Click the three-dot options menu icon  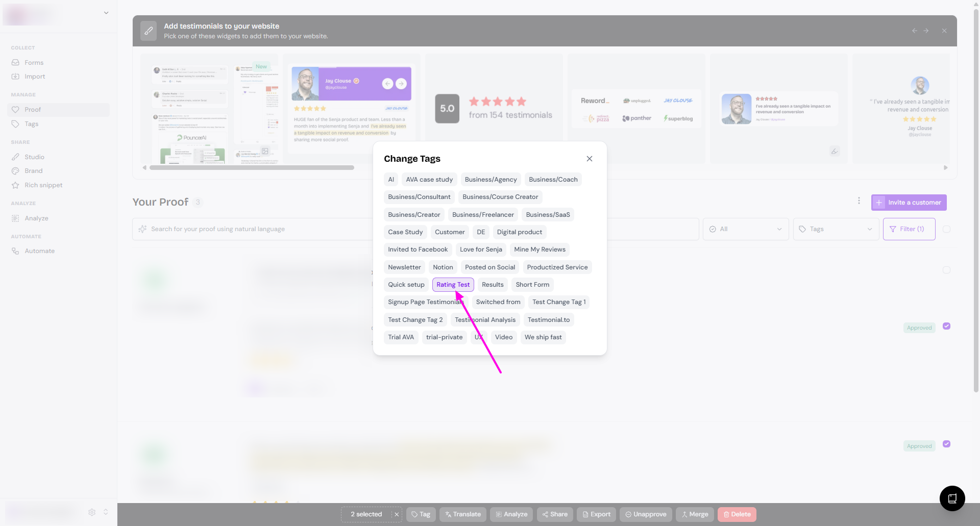pos(859,201)
